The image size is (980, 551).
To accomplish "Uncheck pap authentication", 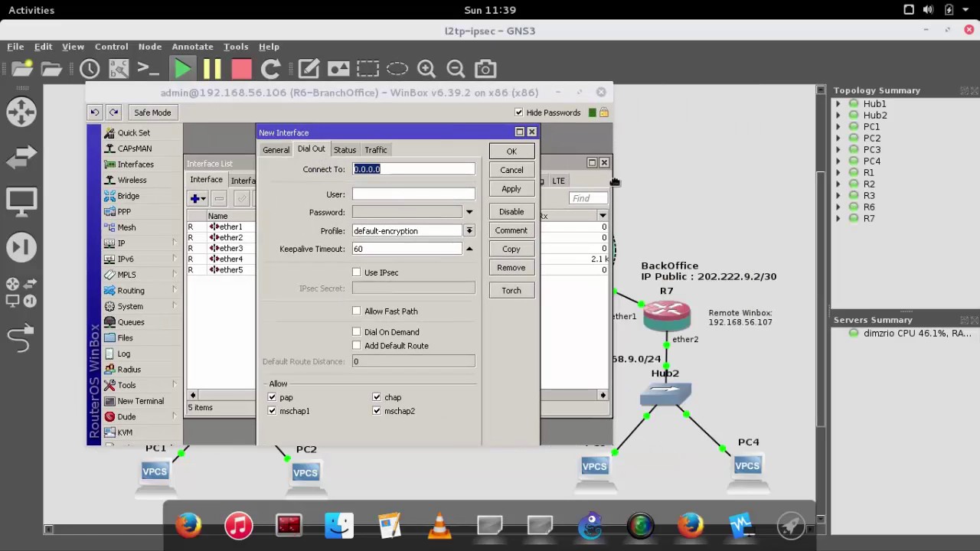I will [273, 397].
